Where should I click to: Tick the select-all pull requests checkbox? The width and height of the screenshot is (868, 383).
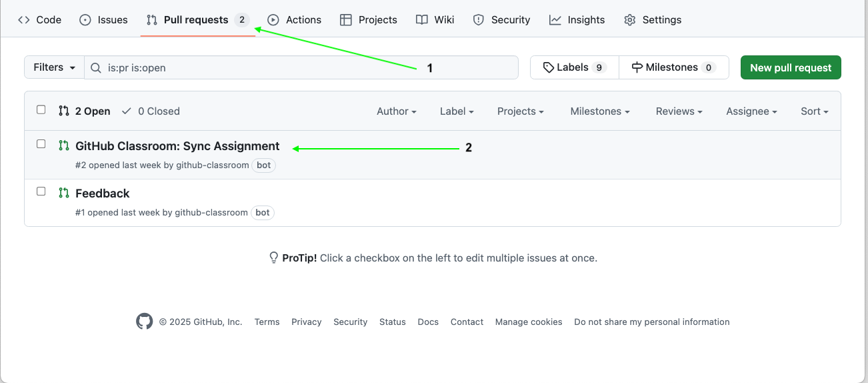pos(41,109)
